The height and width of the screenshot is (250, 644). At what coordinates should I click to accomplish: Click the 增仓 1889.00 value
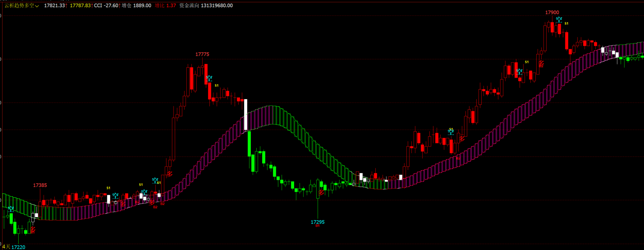coord(136,5)
